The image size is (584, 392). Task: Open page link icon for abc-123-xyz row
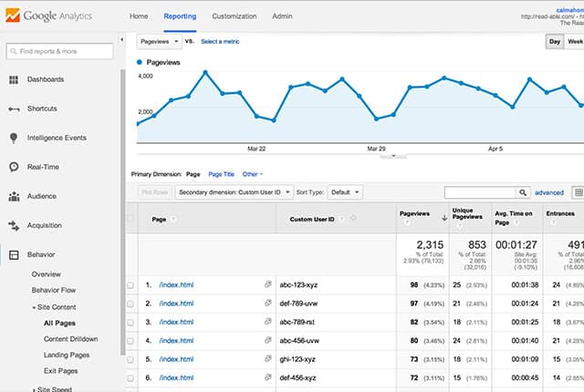267,284
